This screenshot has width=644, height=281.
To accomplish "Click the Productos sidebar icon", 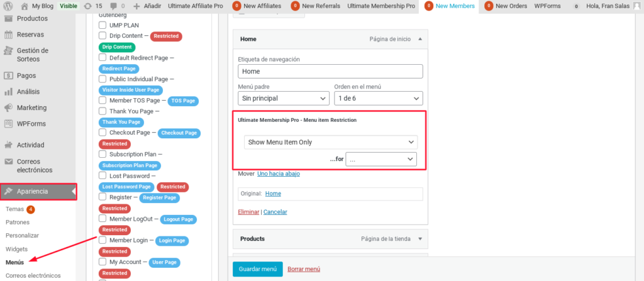I will click(x=8, y=18).
